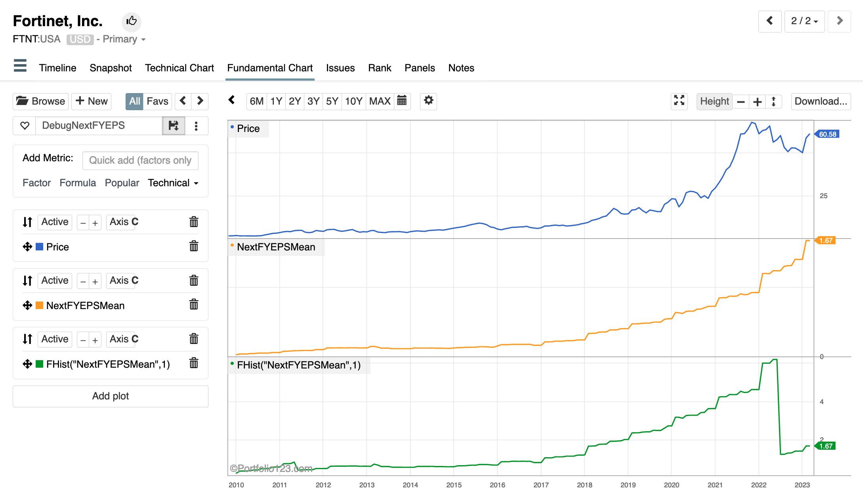Toggle Active for the Price plot
This screenshot has width=863, height=504.
tap(55, 222)
